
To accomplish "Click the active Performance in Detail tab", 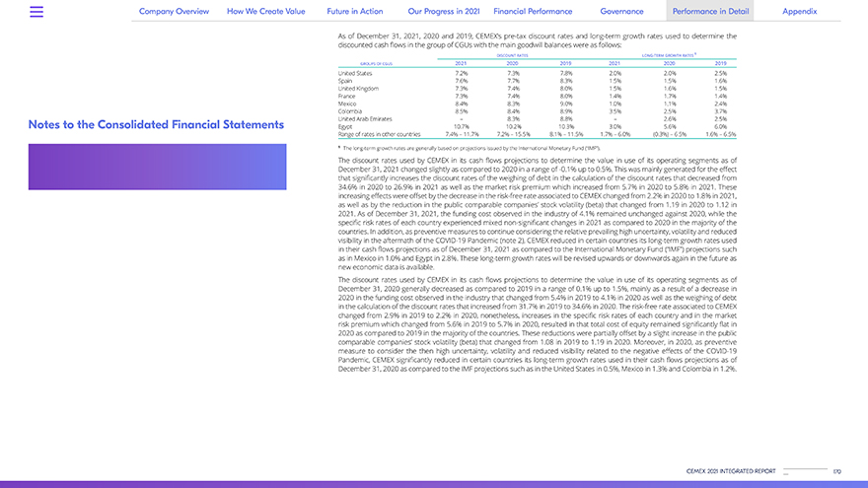I will [709, 11].
